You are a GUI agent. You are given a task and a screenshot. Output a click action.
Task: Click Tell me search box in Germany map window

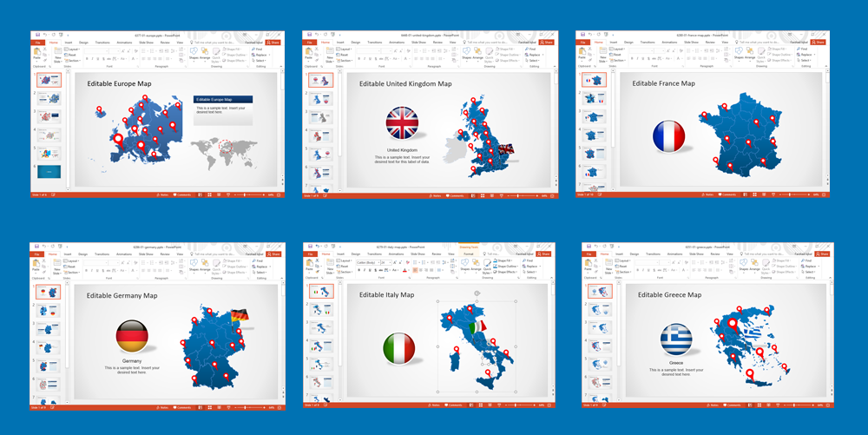[x=212, y=254]
